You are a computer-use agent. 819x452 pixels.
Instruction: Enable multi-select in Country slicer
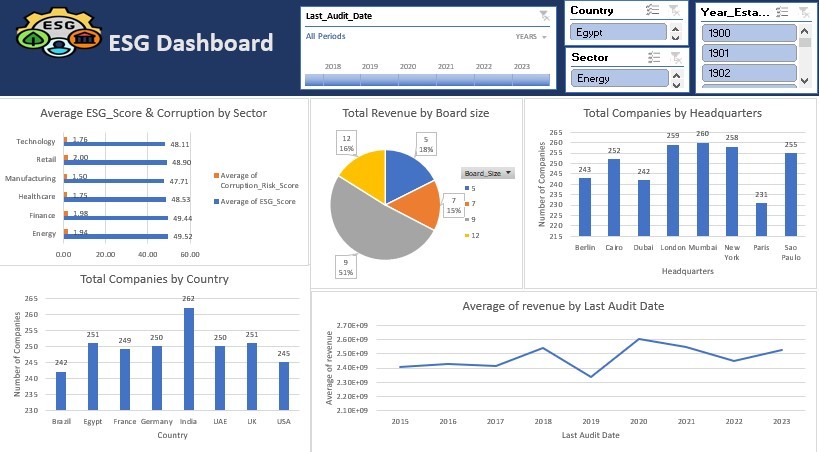tap(652, 10)
